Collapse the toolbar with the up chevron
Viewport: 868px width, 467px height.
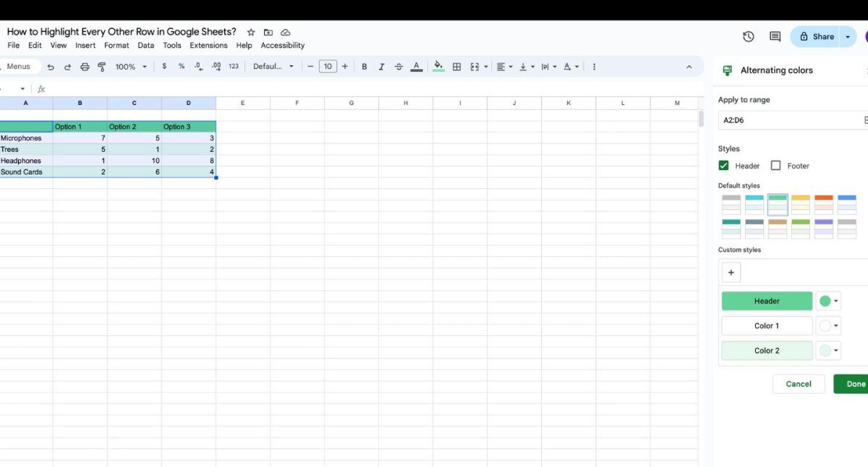(689, 67)
